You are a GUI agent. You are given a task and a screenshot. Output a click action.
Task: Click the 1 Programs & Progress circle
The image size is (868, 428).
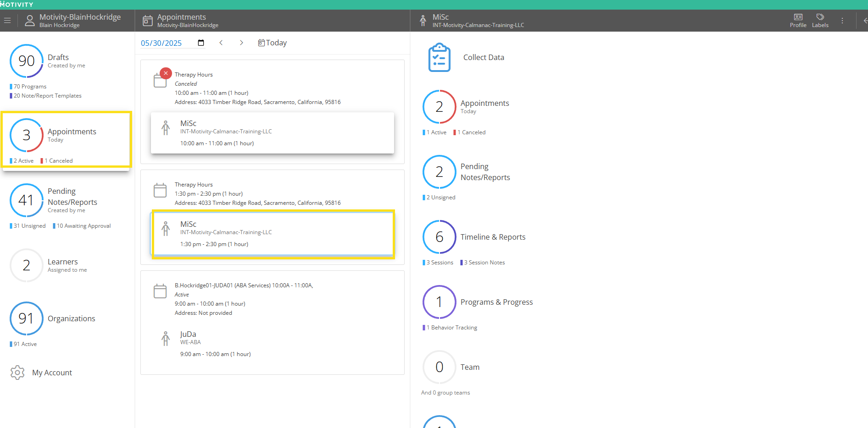click(x=440, y=302)
